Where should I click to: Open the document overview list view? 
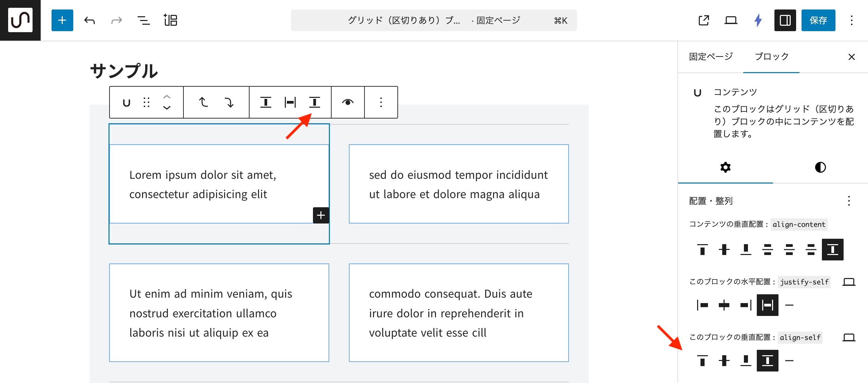point(143,20)
